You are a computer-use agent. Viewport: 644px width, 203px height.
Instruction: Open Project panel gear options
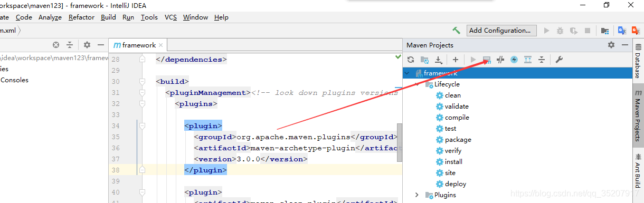click(x=87, y=45)
